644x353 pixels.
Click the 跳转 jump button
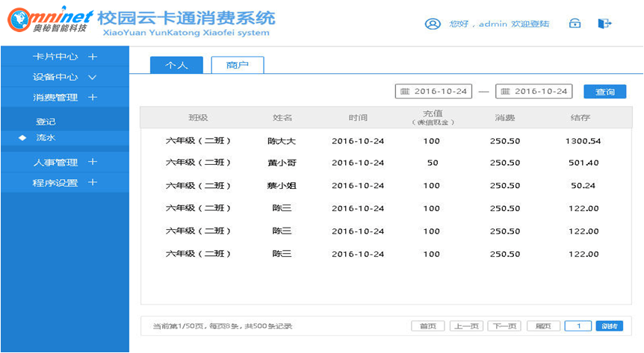coord(610,326)
